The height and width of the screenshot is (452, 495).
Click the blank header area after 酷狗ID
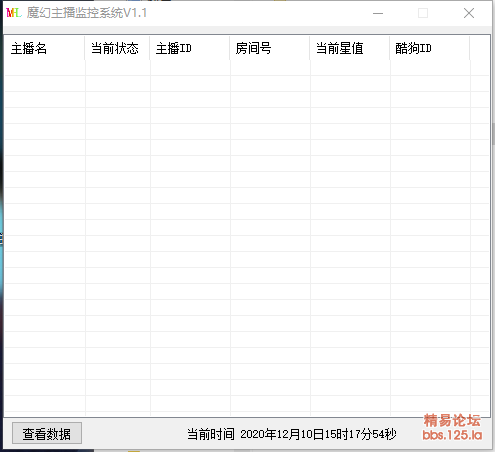479,48
